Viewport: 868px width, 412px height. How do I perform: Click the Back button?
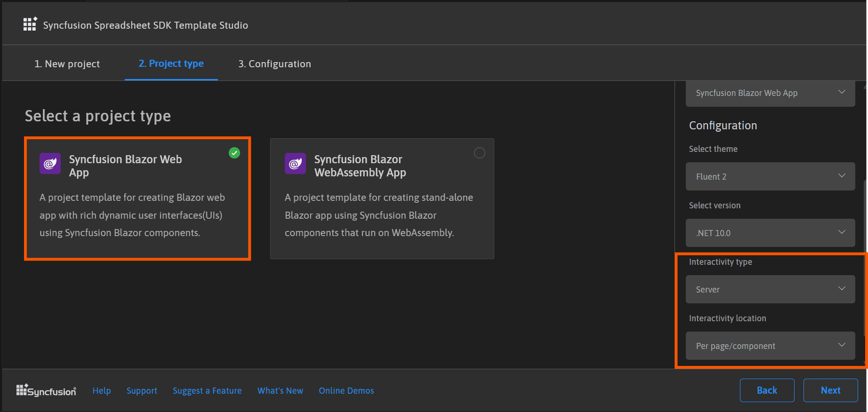click(767, 390)
